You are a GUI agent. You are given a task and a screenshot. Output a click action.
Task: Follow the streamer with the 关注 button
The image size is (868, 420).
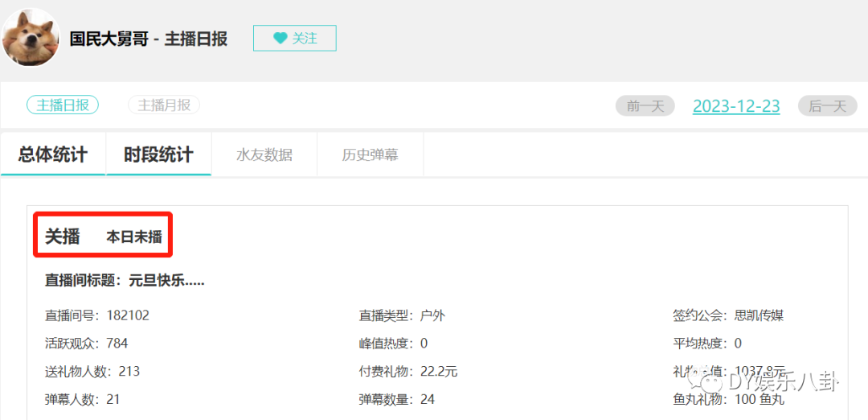click(x=294, y=39)
